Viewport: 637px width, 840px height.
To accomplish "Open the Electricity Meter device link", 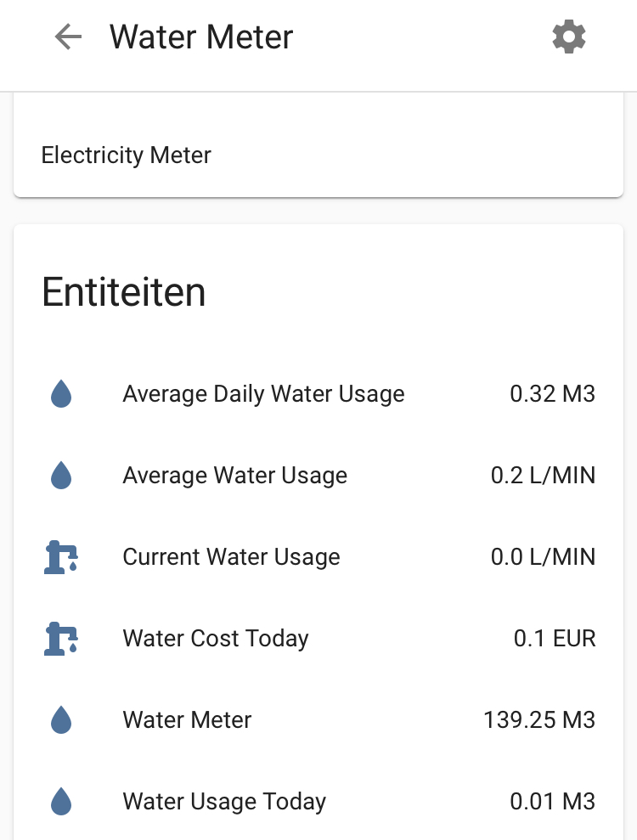I will click(x=127, y=155).
